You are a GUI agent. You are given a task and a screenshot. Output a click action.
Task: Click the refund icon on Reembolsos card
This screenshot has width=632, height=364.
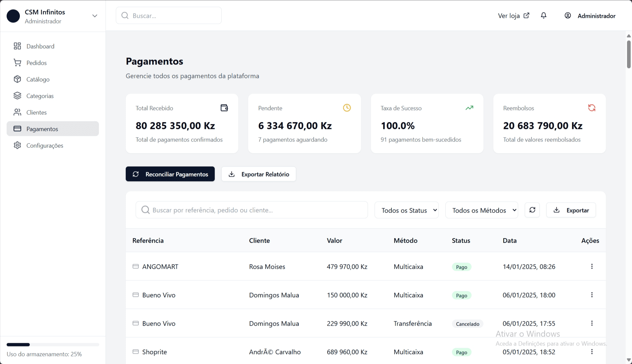click(592, 108)
